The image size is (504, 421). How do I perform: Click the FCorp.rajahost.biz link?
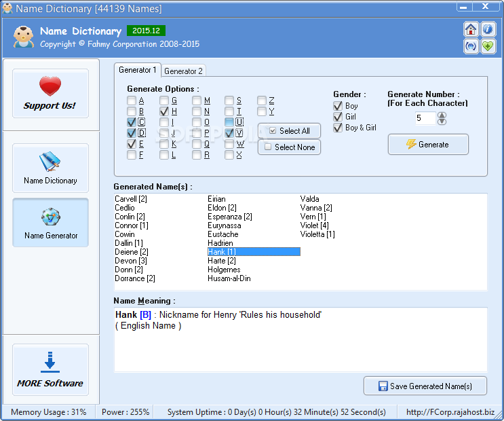tap(450, 412)
